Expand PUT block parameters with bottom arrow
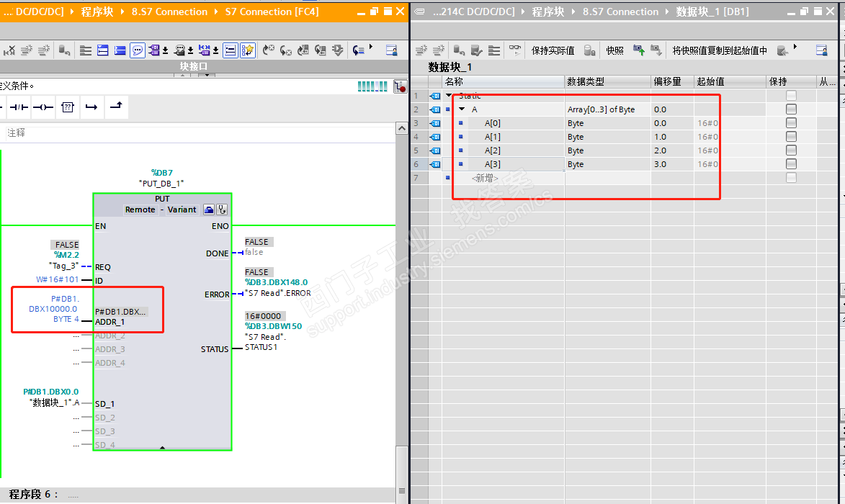 (x=162, y=447)
